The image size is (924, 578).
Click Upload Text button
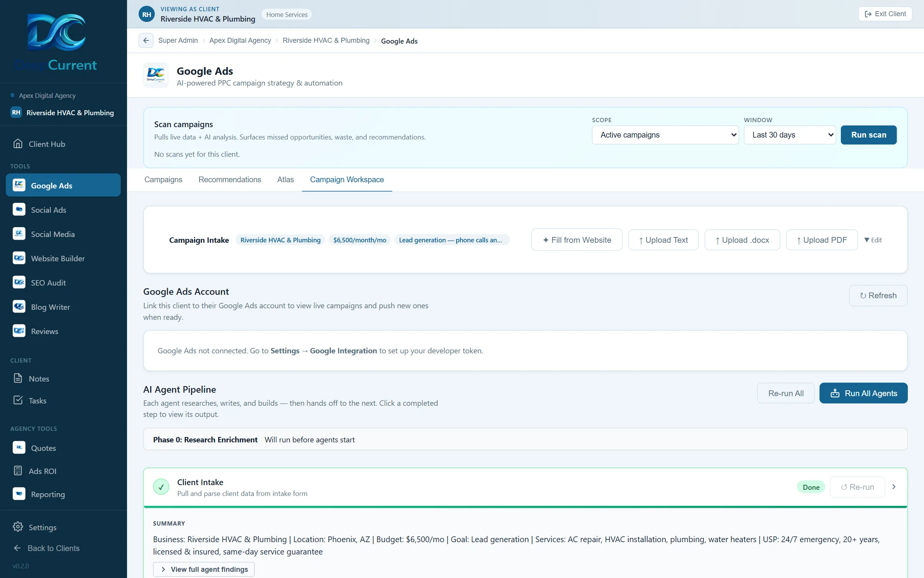pos(663,240)
